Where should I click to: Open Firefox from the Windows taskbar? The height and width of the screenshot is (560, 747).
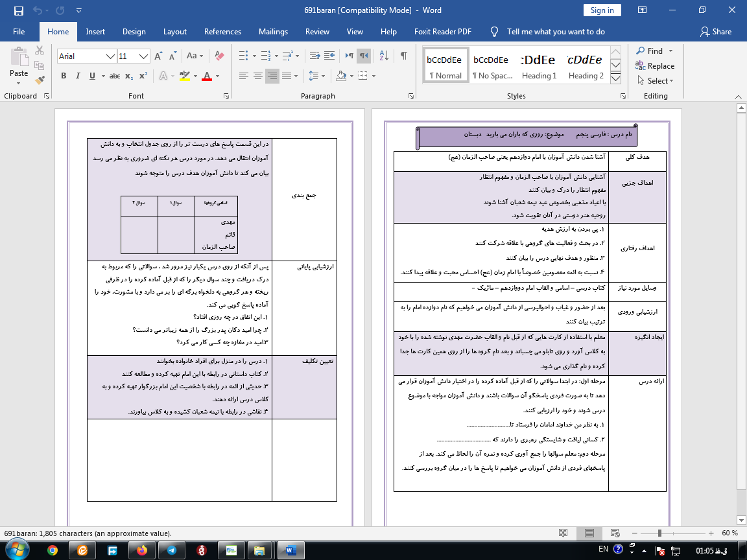(142, 550)
